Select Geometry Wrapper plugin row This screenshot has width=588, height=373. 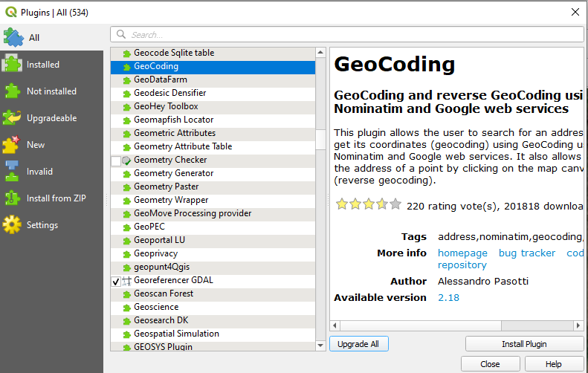[x=213, y=200]
